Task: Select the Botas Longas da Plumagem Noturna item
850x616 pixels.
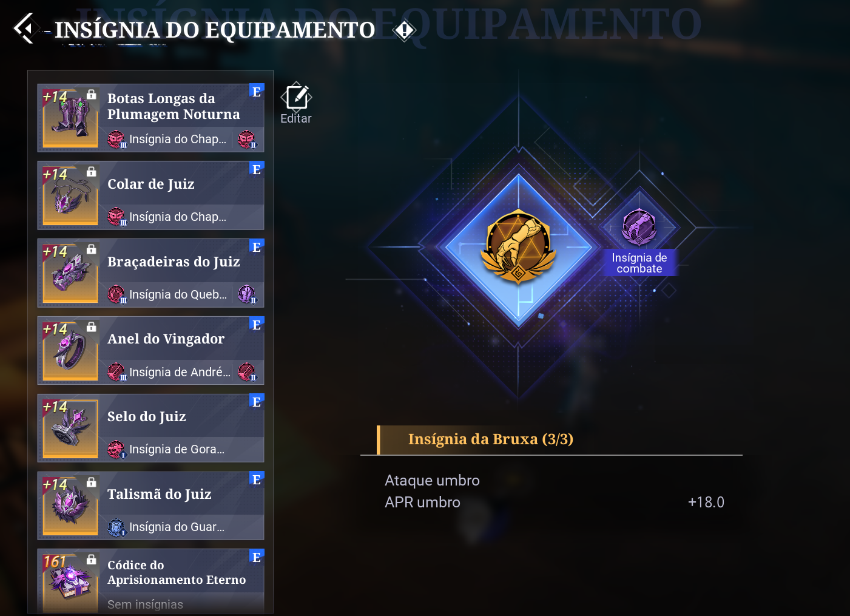Action: click(150, 118)
